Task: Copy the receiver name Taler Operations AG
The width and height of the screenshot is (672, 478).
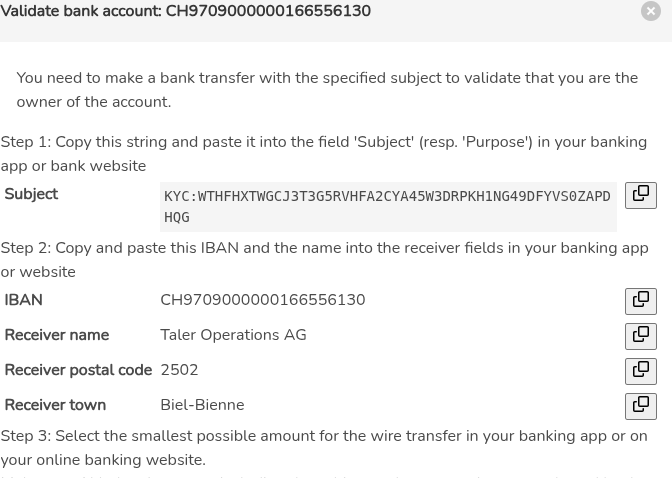Action: pos(640,336)
